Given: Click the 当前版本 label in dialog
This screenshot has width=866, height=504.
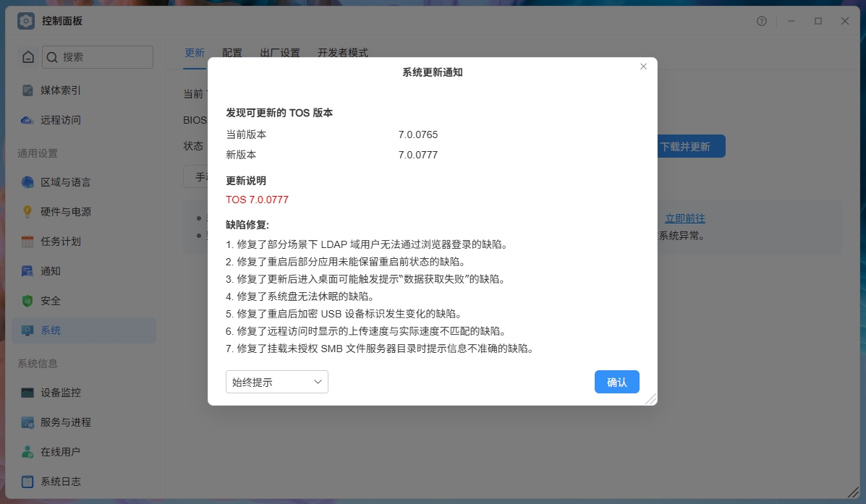Looking at the screenshot, I should coord(246,134).
